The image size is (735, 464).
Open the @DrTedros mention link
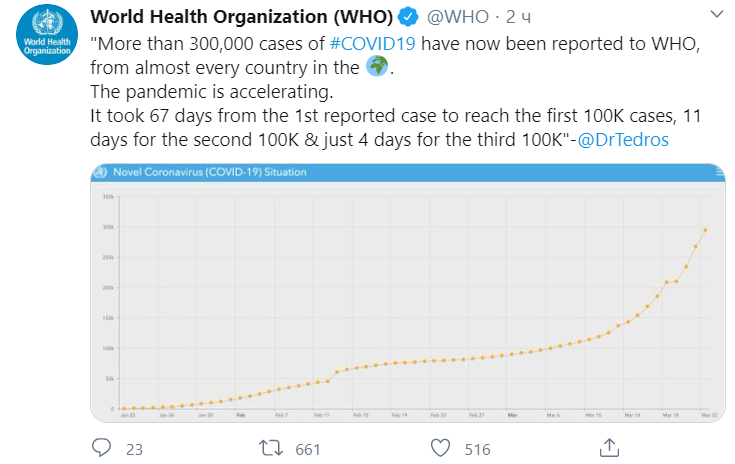coord(623,140)
